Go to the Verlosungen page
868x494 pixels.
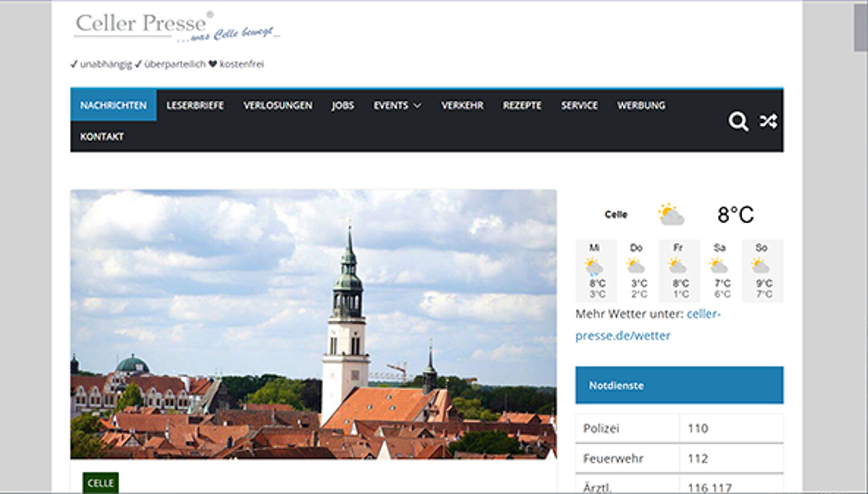coord(278,106)
